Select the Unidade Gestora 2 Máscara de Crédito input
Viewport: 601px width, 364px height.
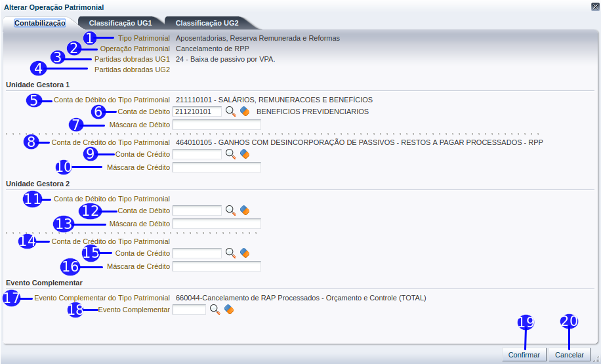point(217,266)
